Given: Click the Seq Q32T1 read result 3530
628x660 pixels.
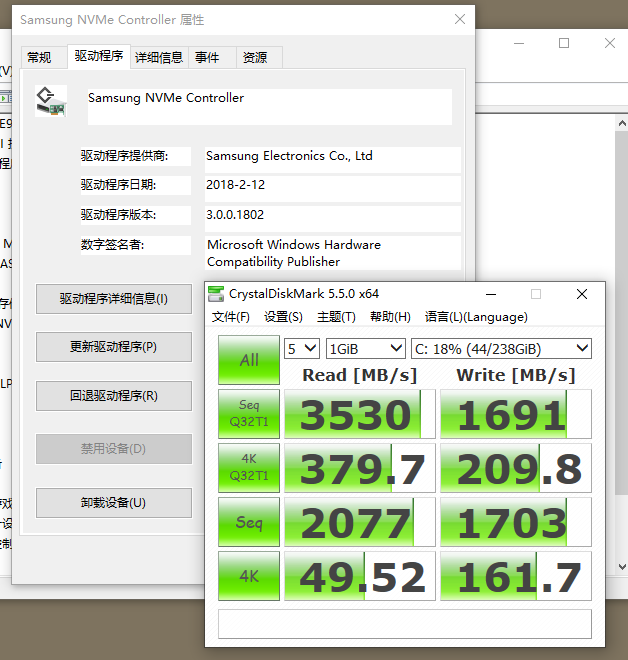Looking at the screenshot, I should pyautogui.click(x=360, y=414).
